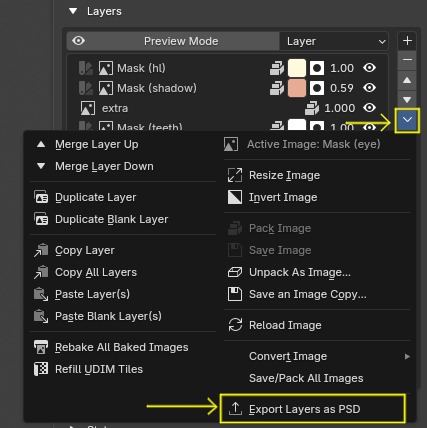Choose Refill UDIM Tiles

(123, 369)
